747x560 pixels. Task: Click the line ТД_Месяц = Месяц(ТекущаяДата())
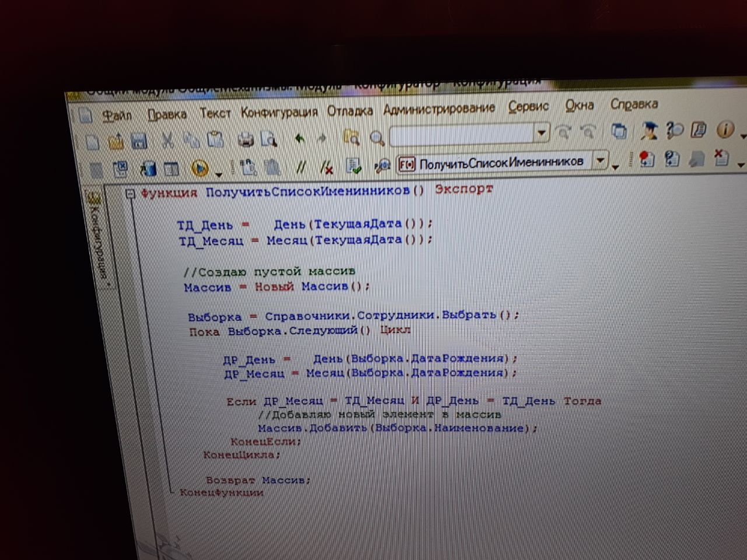305,240
